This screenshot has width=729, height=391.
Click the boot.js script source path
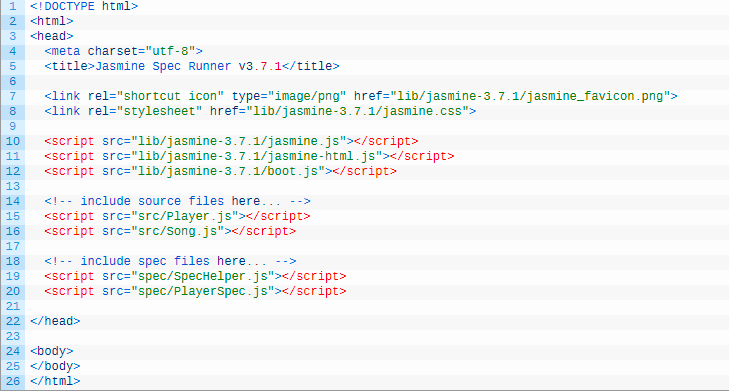click(228, 171)
